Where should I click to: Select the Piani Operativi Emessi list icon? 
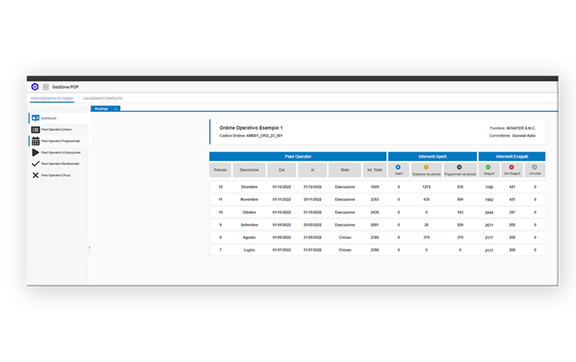point(36,129)
